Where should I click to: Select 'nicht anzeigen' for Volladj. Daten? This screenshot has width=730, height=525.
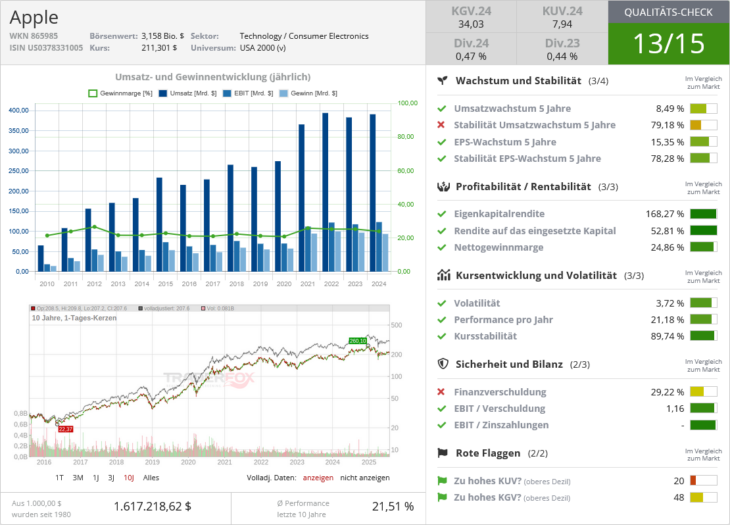[365, 478]
